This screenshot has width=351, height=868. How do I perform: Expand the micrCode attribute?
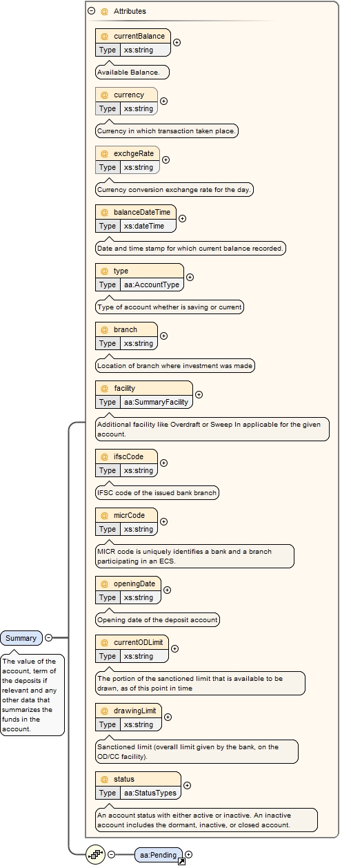coord(163,522)
